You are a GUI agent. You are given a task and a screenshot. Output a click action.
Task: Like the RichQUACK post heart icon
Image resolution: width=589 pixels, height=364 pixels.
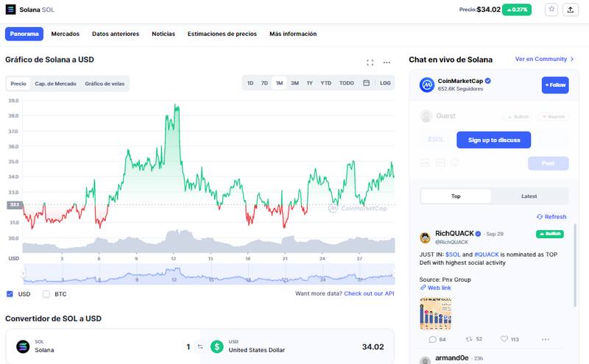pos(504,339)
